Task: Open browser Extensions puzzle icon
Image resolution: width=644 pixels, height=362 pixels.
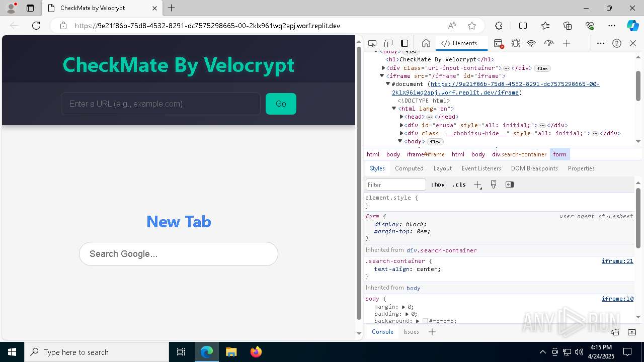Action: (499, 26)
